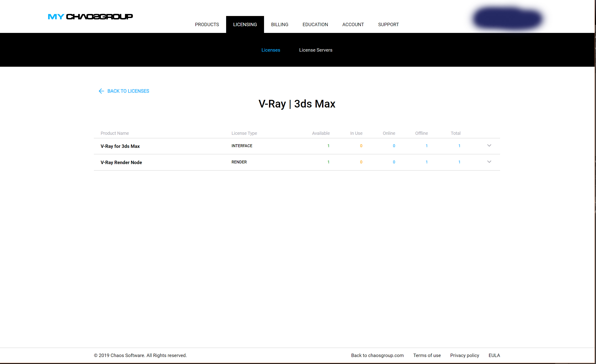Click the INTERFACE license type cell
The height and width of the screenshot is (364, 596).
tap(242, 146)
